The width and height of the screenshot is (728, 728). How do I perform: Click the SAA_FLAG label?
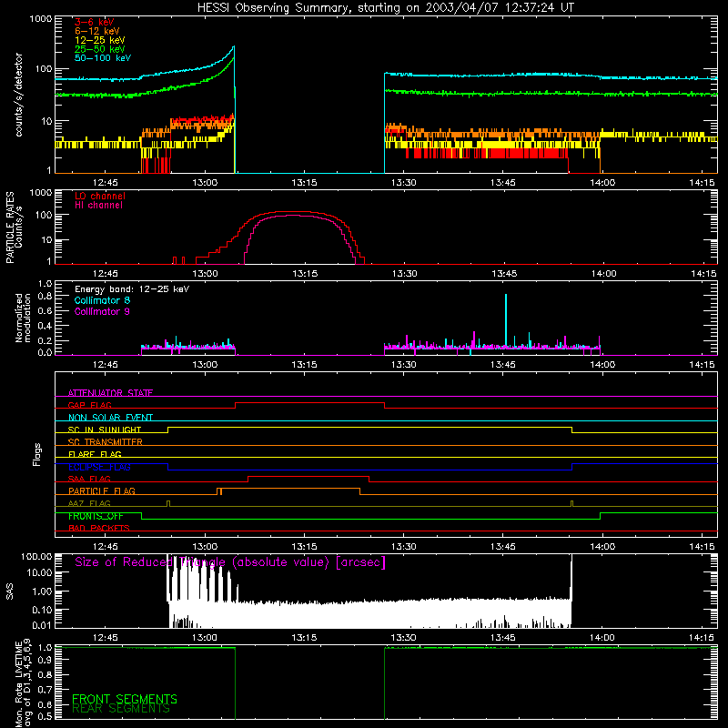(x=89, y=479)
